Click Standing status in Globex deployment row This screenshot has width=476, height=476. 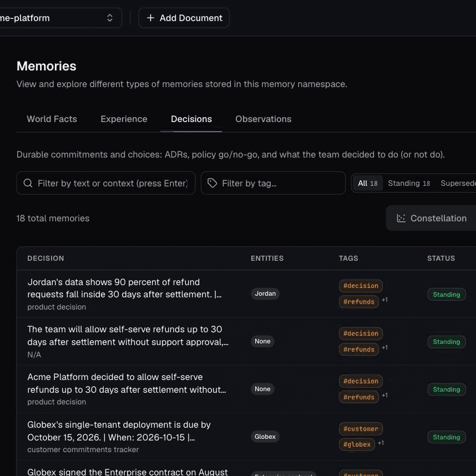point(446,437)
